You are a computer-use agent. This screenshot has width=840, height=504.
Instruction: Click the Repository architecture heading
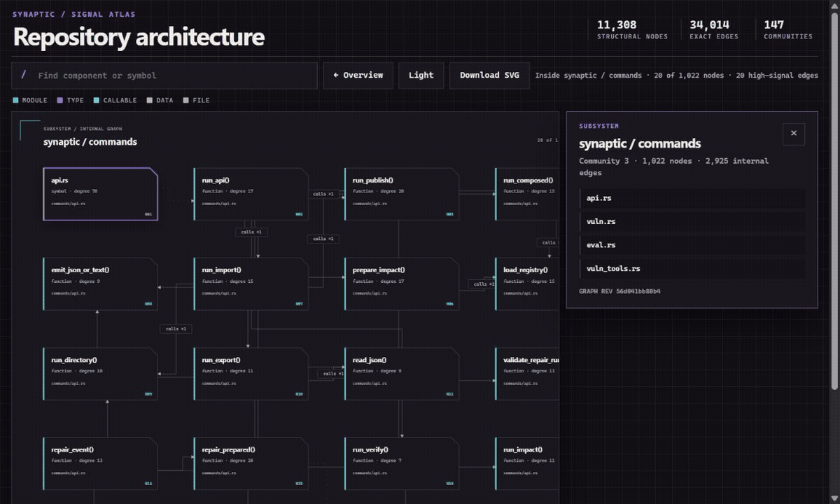pos(139,37)
